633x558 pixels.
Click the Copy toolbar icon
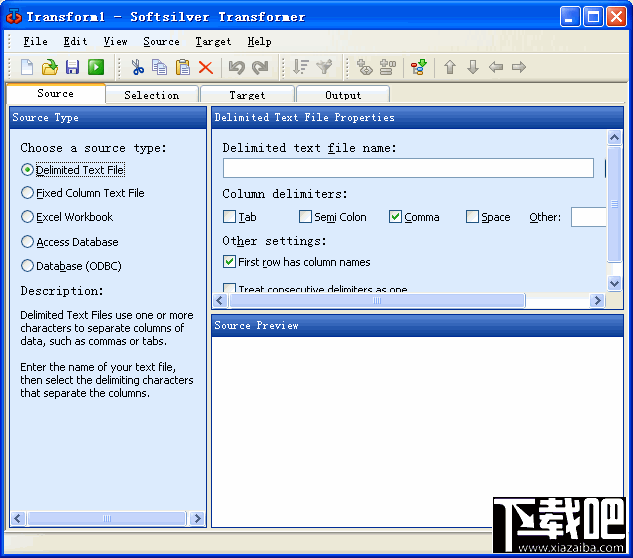(x=159, y=67)
